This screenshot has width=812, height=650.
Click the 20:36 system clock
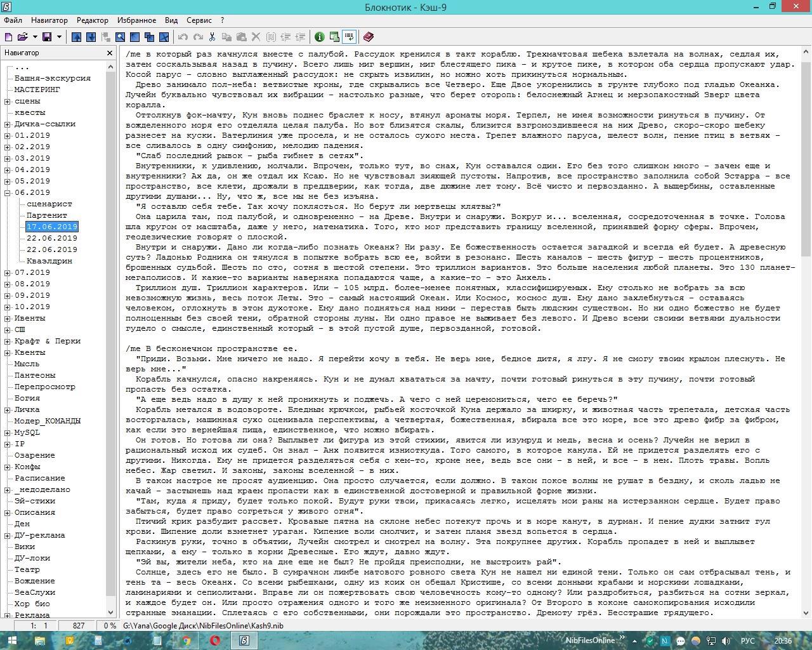[783, 641]
